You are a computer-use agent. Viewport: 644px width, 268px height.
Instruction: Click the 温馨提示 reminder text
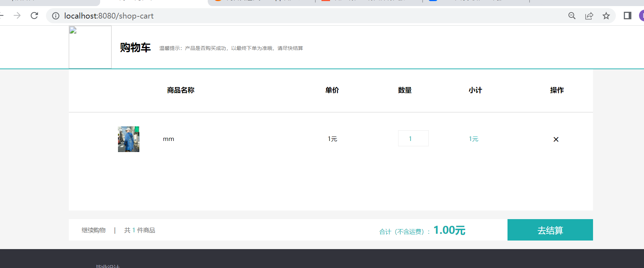[231, 48]
